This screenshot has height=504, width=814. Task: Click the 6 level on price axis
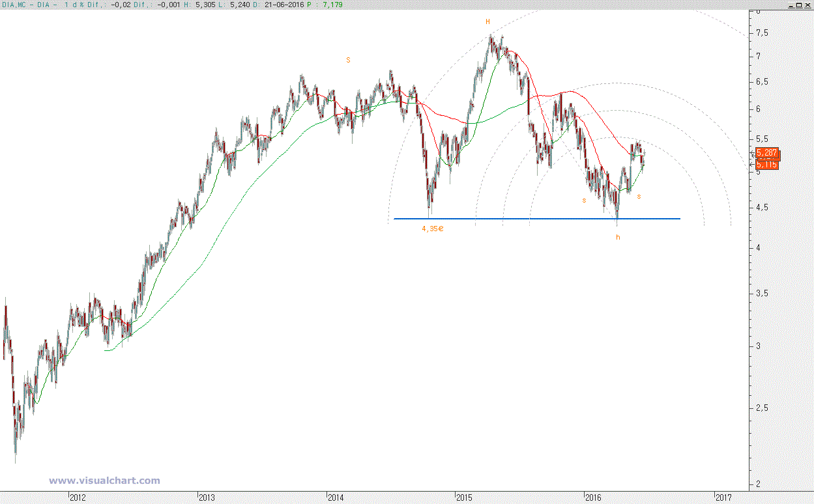759,109
